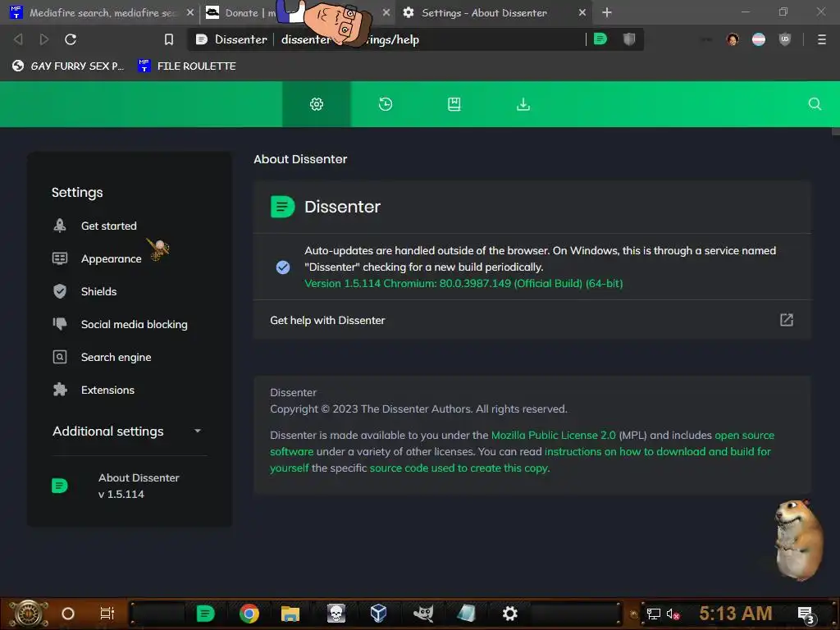The width and height of the screenshot is (840, 630).
Task: Open source code used to create this copy link
Action: (x=459, y=468)
